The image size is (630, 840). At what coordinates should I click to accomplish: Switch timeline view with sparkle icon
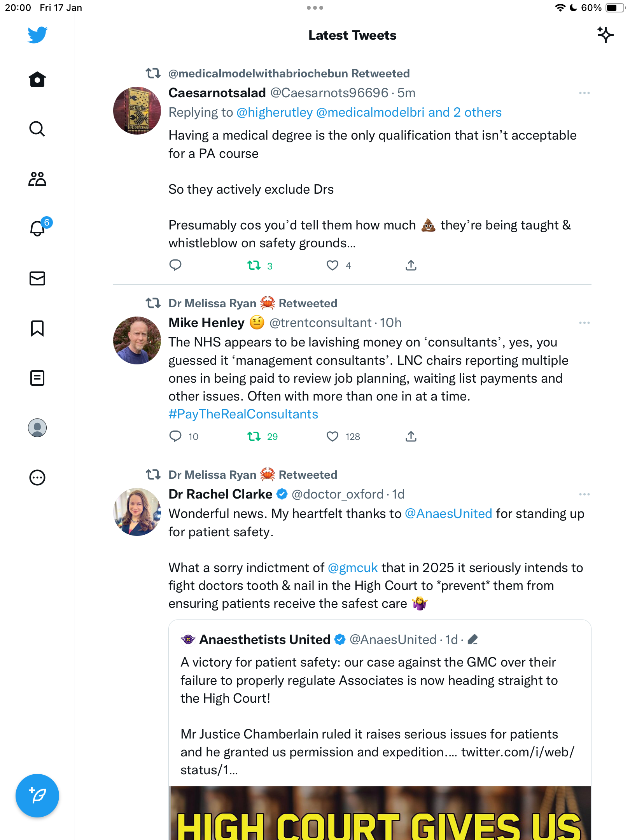coord(605,35)
